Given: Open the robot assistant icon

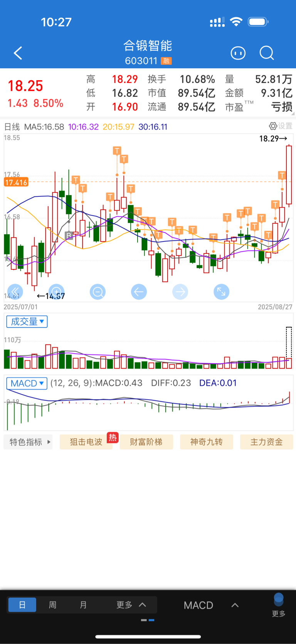Looking at the screenshot, I should (x=238, y=53).
